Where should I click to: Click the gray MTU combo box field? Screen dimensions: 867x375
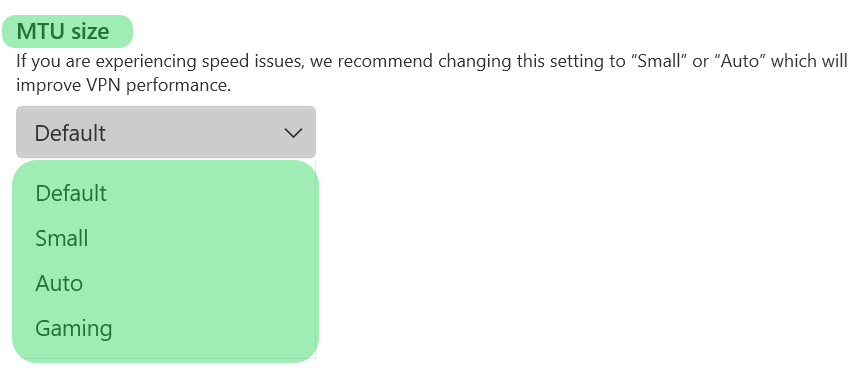pyautogui.click(x=166, y=132)
